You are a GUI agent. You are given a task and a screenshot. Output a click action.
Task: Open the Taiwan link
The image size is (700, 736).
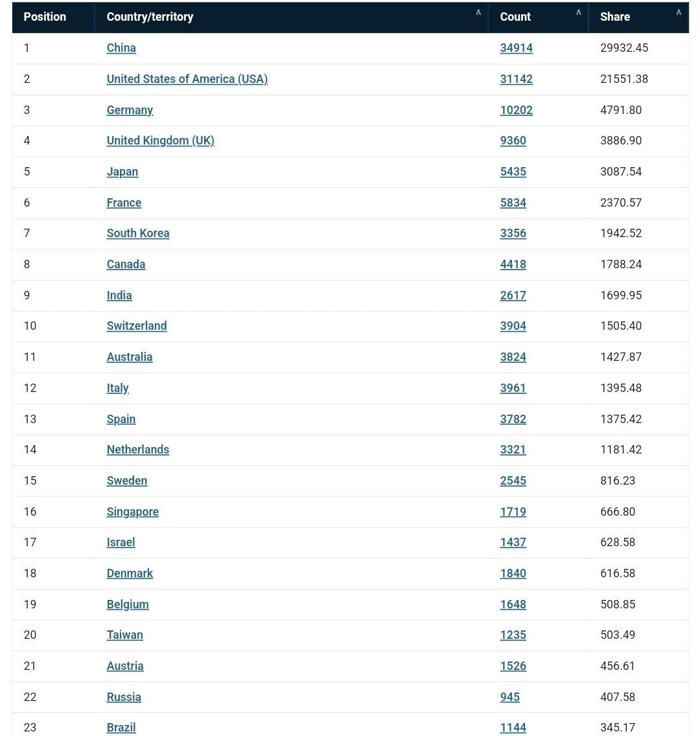coord(124,635)
